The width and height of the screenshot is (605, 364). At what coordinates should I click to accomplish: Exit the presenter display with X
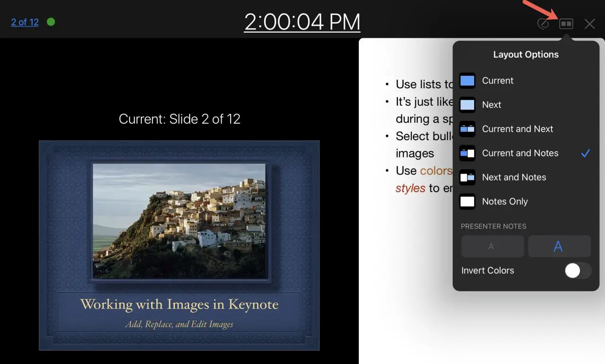(589, 24)
